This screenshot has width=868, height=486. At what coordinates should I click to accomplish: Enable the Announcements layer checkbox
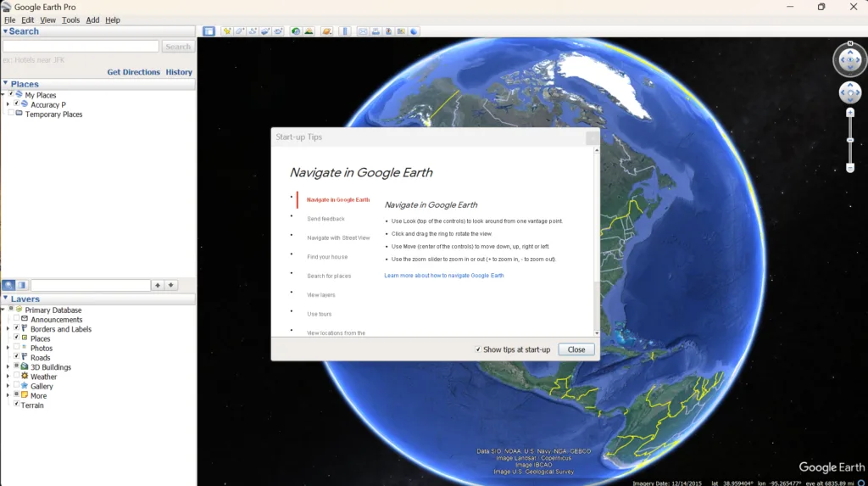[17, 319]
